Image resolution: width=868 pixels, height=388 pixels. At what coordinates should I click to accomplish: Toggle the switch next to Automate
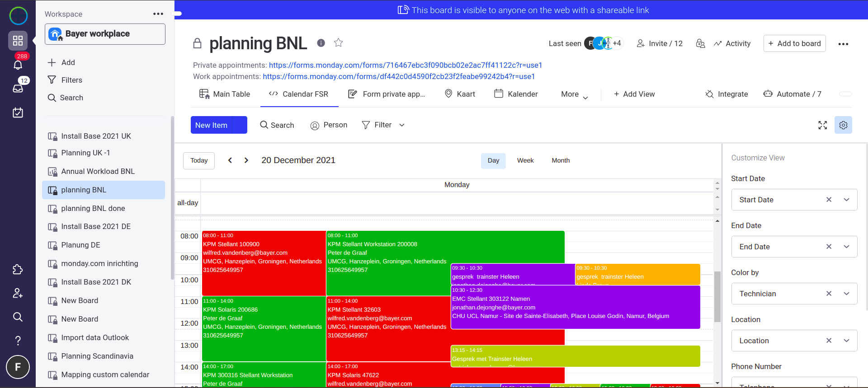[845, 94]
